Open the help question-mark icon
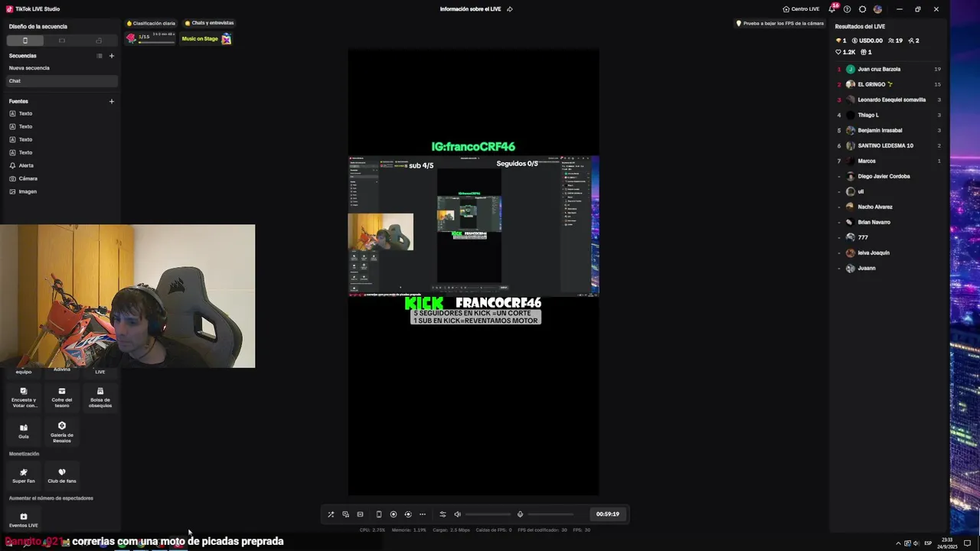 click(847, 9)
